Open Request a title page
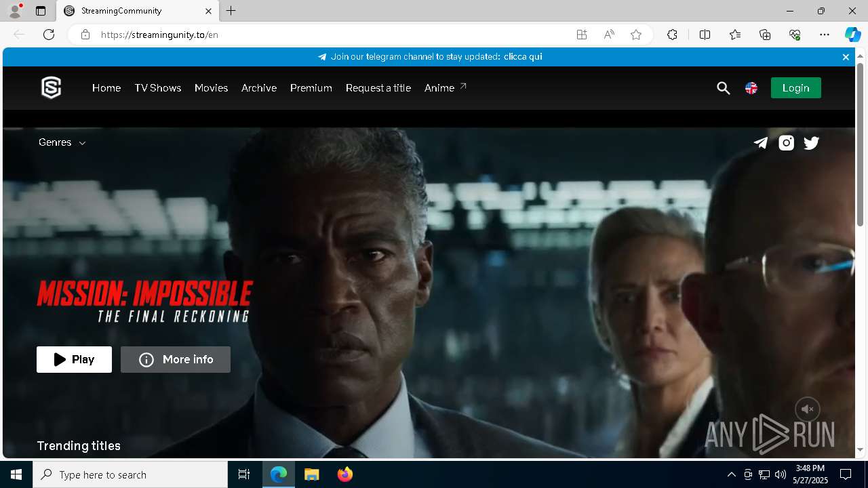 pos(378,88)
